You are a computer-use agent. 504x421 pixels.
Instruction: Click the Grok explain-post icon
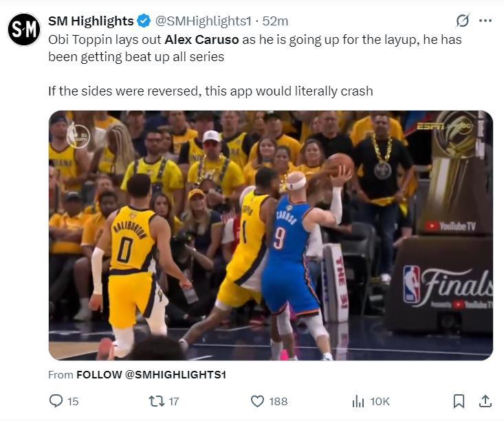point(463,21)
